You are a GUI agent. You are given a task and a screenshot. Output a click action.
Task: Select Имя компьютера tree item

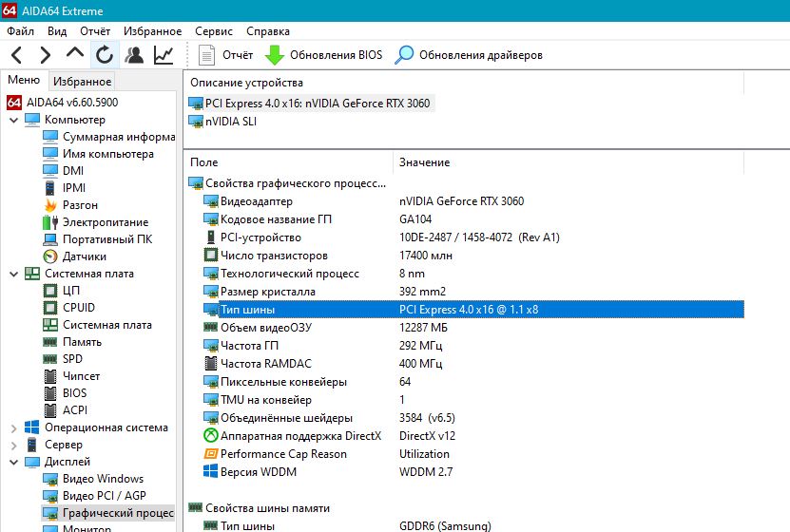click(x=98, y=154)
